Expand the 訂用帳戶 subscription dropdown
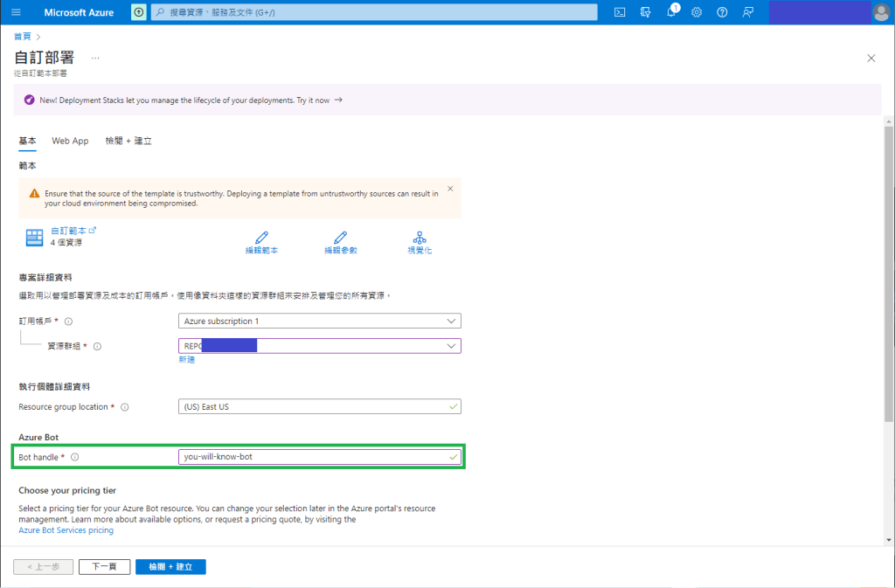 [451, 321]
